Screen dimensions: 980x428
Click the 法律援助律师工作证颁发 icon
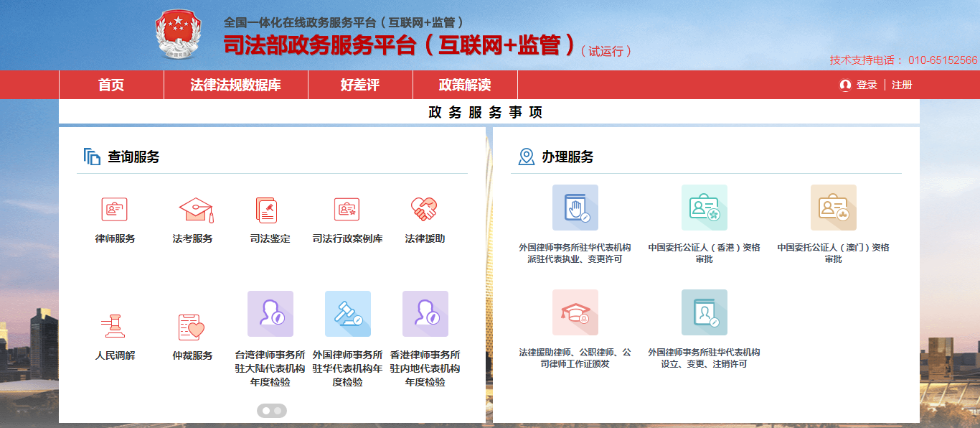[x=575, y=313]
